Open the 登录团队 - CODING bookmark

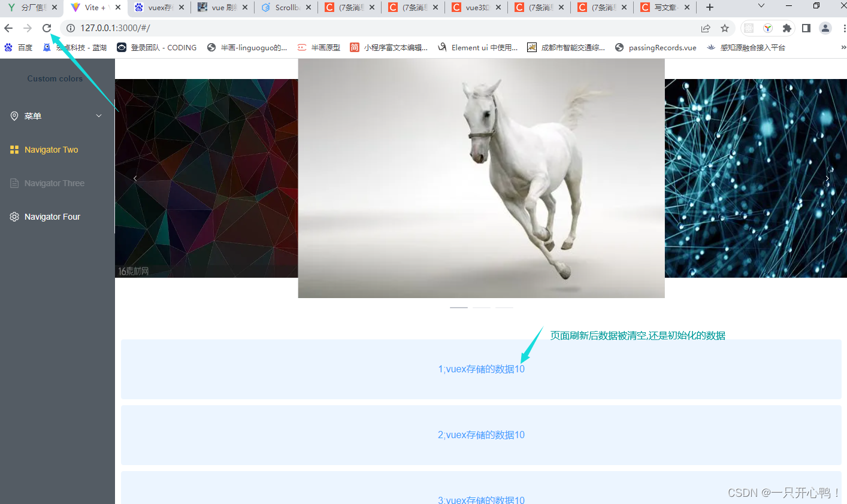click(157, 47)
